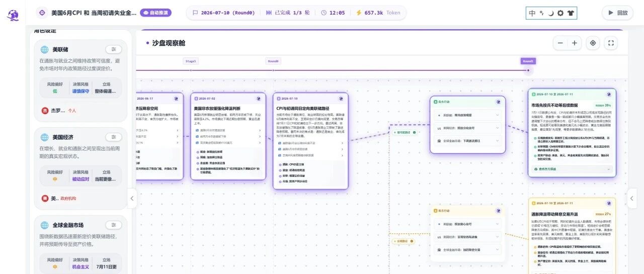Expand the right panel with its chevron handle
This screenshot has height=274, width=644.
(632, 198)
